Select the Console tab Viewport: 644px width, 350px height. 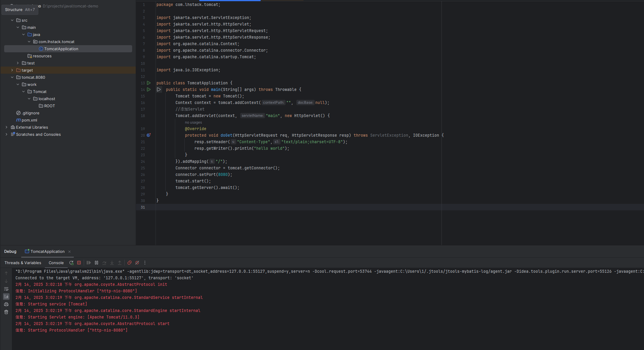click(x=56, y=263)
